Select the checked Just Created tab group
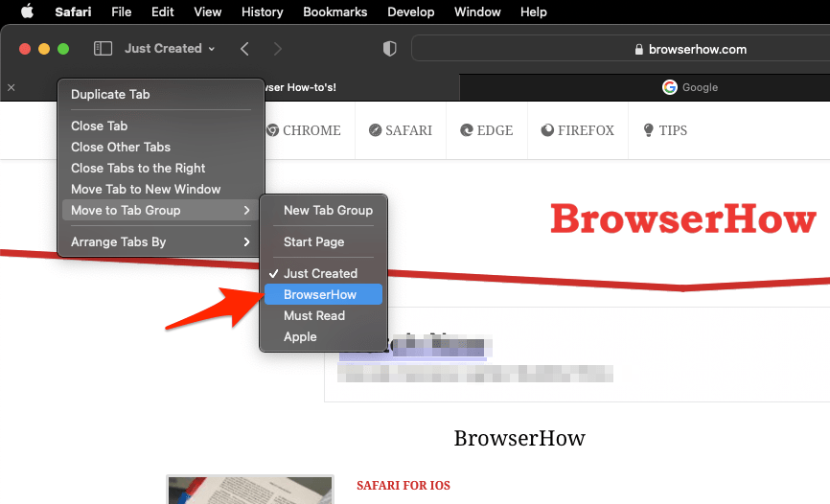Viewport: 830px width, 504px height. [x=320, y=274]
